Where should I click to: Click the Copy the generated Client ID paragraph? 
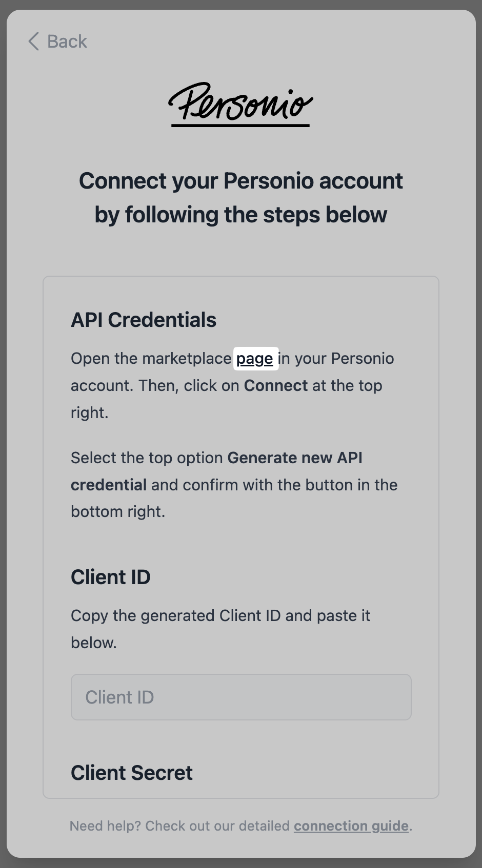[x=220, y=629]
